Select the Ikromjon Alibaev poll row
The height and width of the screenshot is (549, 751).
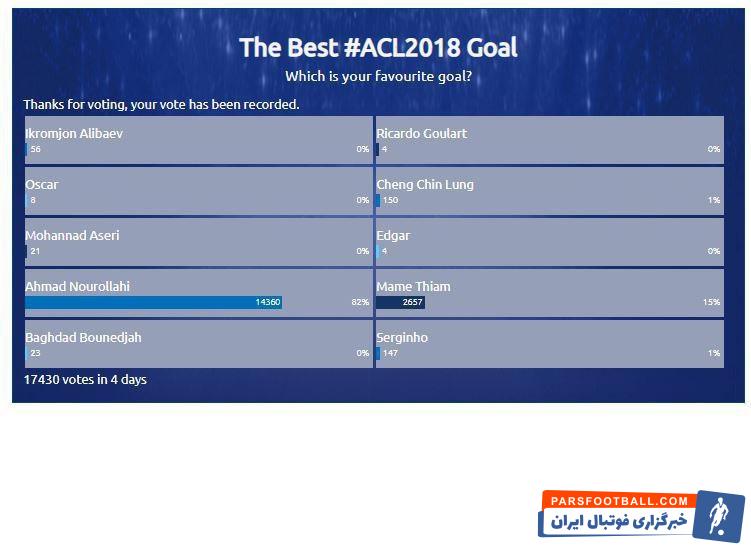point(199,140)
